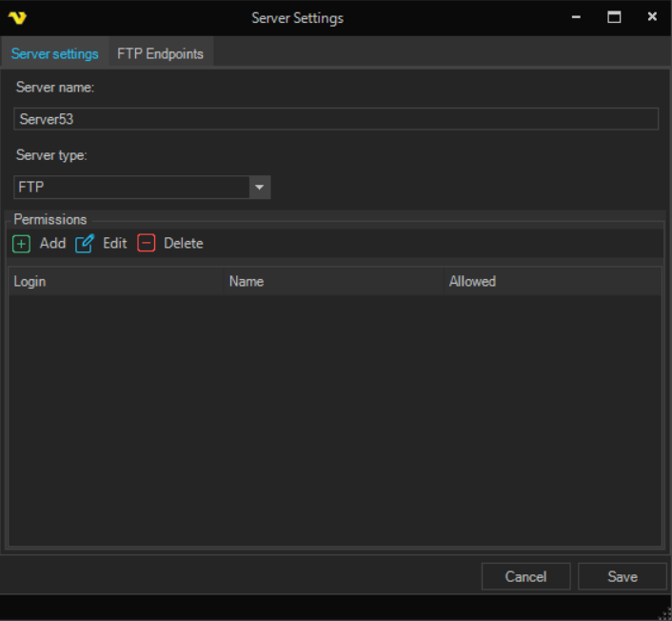Click the empty permissions list area
This screenshot has width=672, height=621.
335,419
